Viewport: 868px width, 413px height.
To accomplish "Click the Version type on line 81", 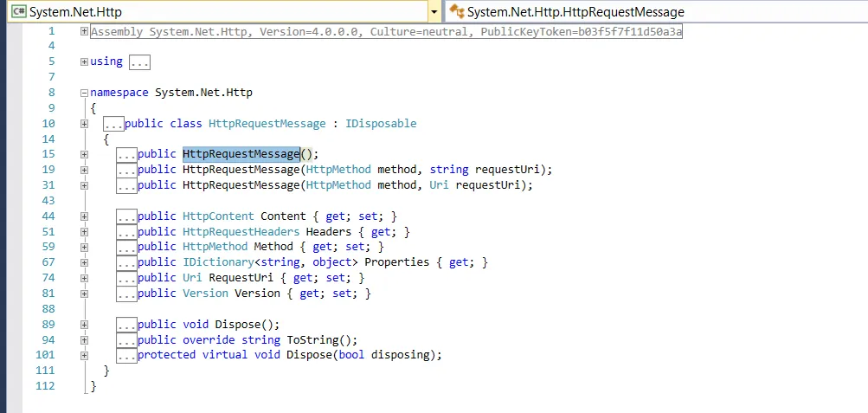I will [205, 293].
